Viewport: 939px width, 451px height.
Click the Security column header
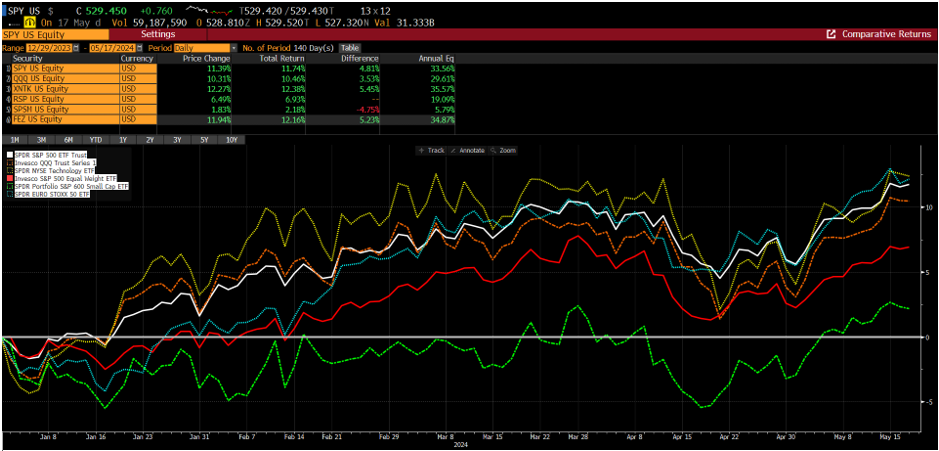tap(29, 59)
